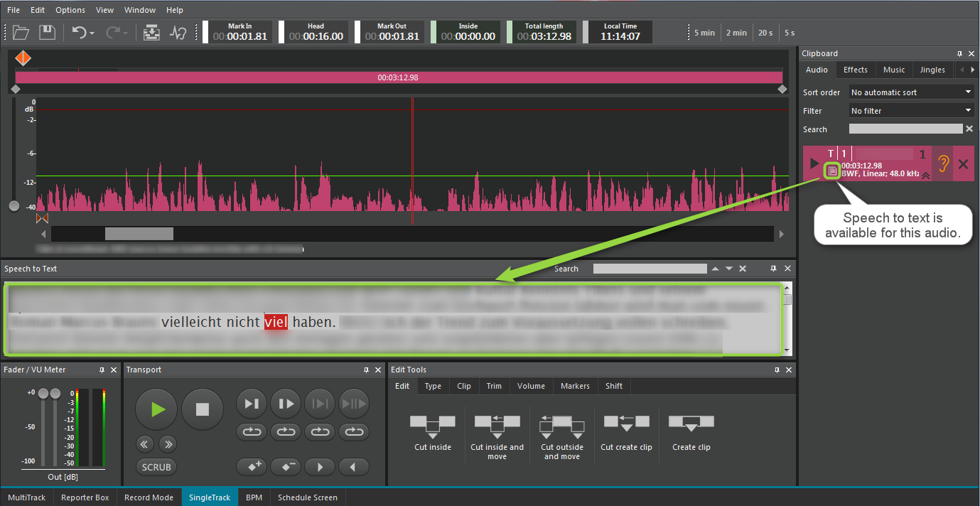Pin the Speech to Text panel

point(774,269)
